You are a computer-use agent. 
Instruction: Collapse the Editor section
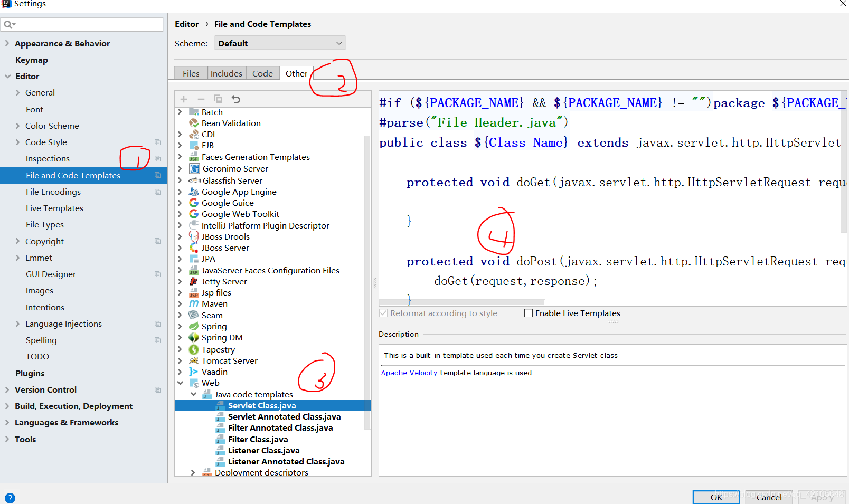7,76
